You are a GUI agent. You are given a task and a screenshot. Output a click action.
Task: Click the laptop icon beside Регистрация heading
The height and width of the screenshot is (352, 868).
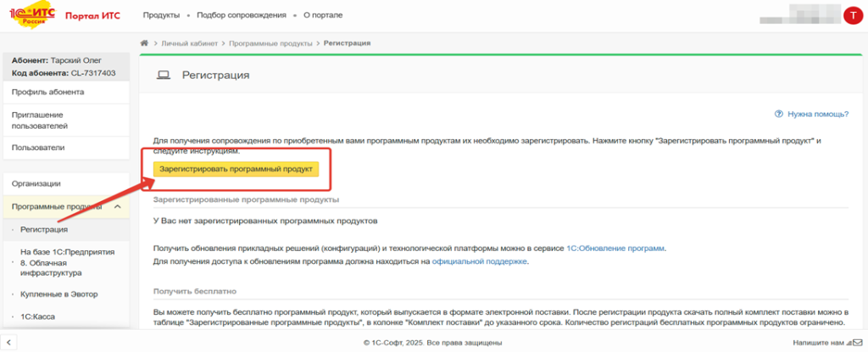[x=164, y=75]
